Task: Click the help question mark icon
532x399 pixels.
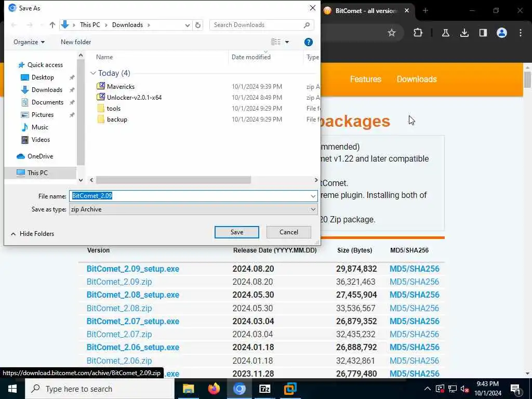Action: point(308,42)
